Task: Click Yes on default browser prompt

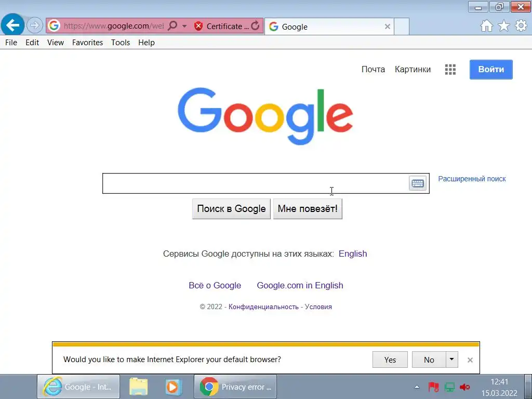Action: click(x=390, y=360)
